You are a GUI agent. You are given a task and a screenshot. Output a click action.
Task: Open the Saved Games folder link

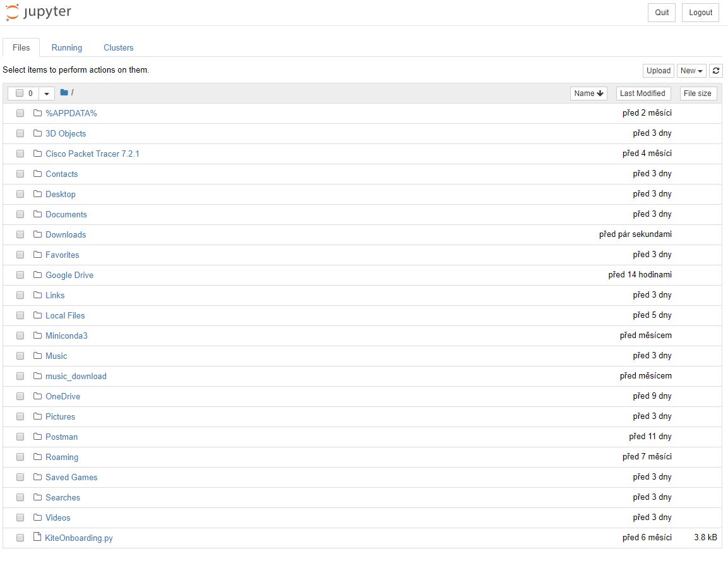[71, 477]
